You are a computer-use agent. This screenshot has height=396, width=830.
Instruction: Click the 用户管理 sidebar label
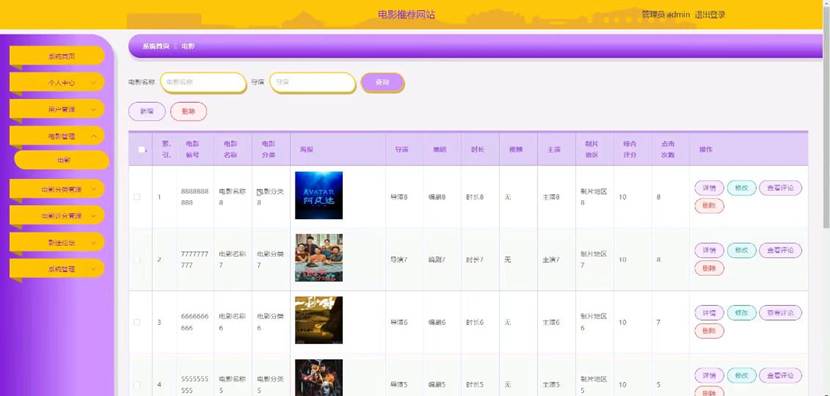coord(61,109)
